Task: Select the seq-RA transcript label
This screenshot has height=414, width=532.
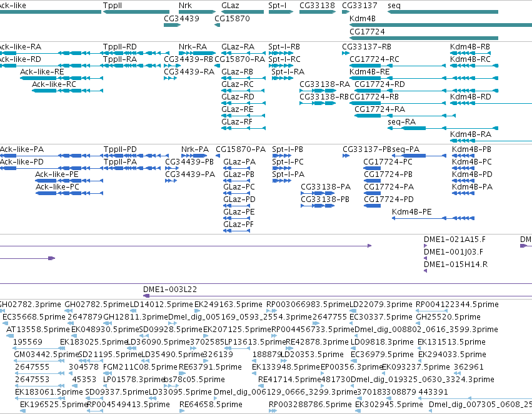Action: point(401,121)
